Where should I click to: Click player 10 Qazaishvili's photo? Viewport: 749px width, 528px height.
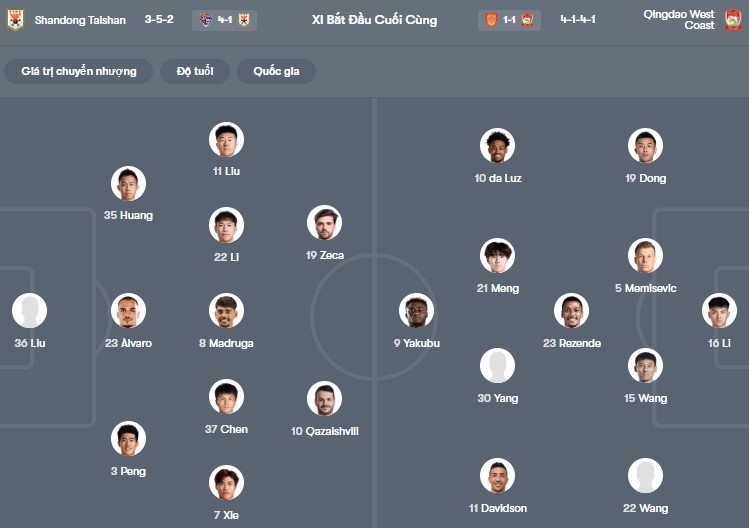(x=325, y=399)
